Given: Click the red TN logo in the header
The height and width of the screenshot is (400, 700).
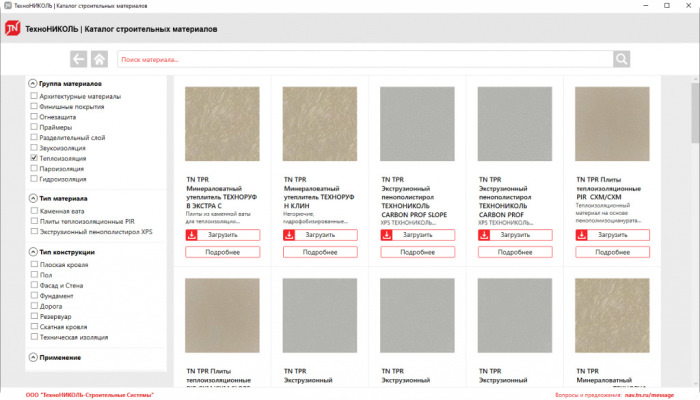Looking at the screenshot, I should point(12,29).
